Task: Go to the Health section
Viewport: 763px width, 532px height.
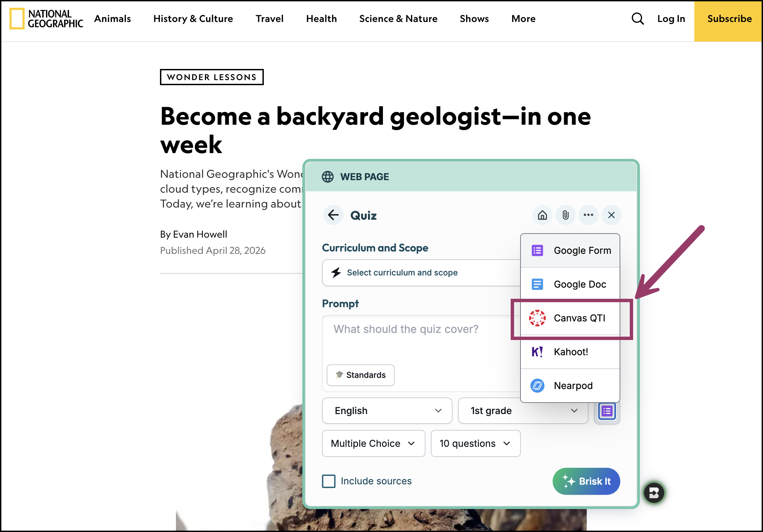Action: [x=321, y=19]
